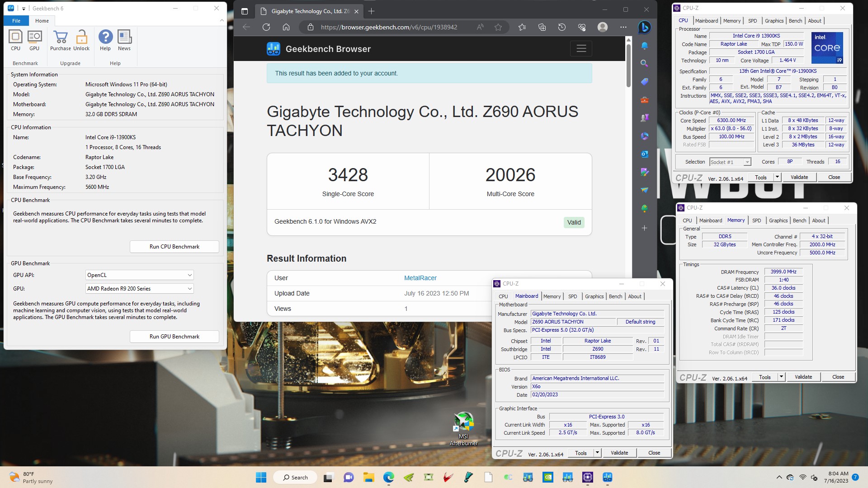
Task: Open the browser favorites list icon
Action: 522,27
